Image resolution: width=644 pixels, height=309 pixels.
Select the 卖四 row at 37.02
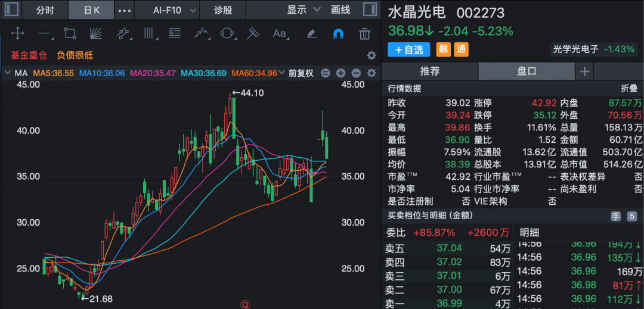pos(448,262)
